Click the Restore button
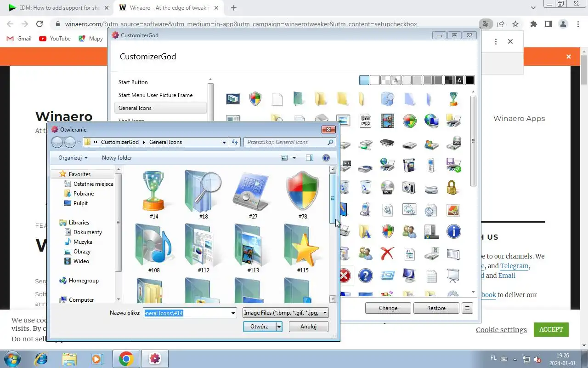Screen dimensions: 588x368 (x=436, y=308)
